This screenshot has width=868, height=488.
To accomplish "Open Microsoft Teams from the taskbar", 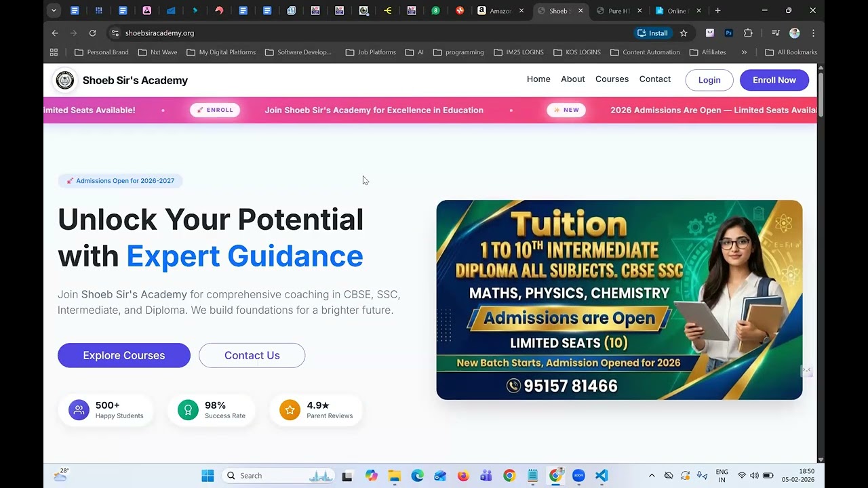I will pyautogui.click(x=486, y=476).
